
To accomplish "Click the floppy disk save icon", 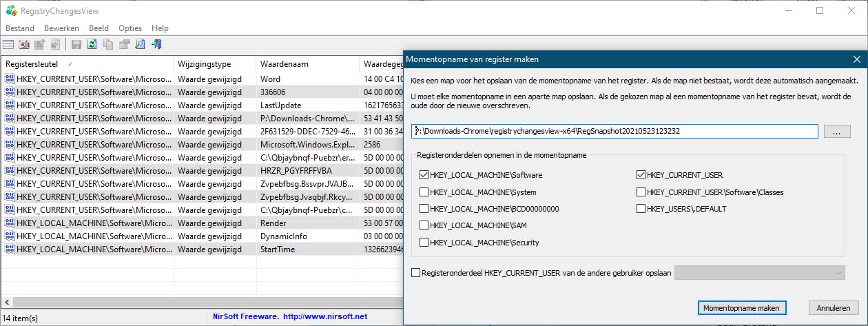I will (x=76, y=45).
